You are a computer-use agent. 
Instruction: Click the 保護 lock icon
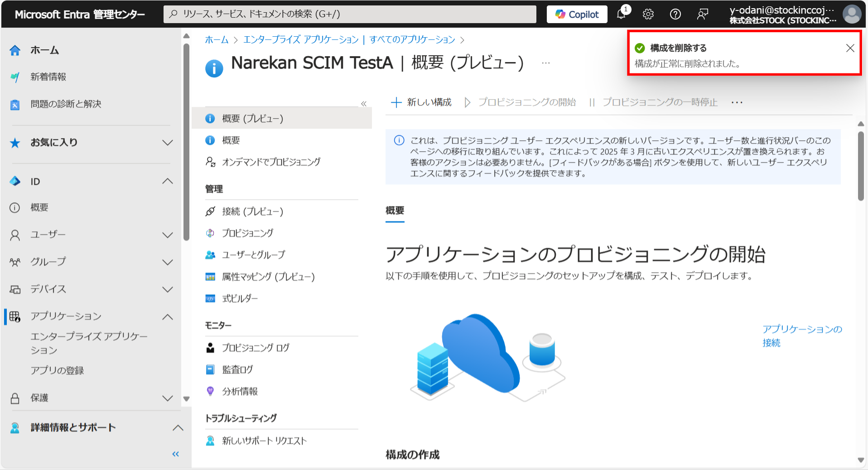[15, 398]
